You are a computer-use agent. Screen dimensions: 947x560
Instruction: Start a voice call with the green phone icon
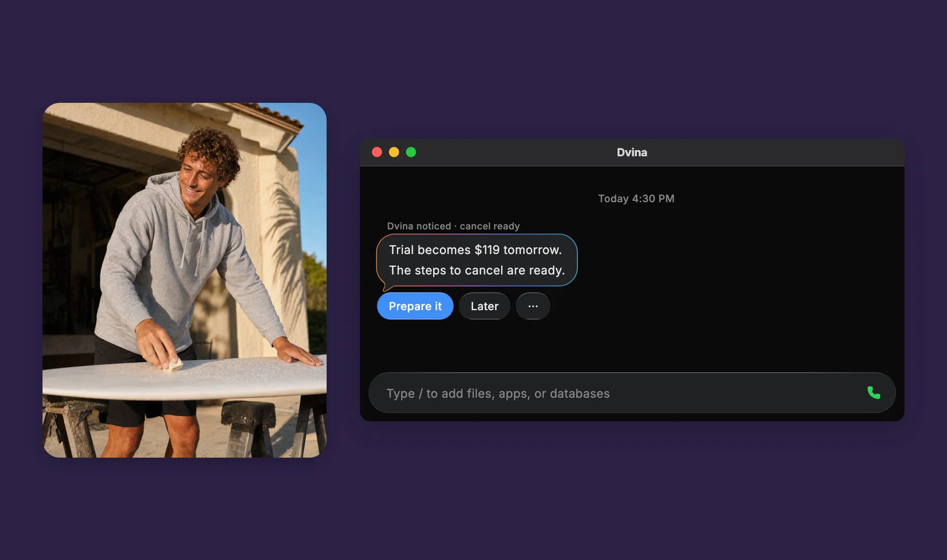874,392
